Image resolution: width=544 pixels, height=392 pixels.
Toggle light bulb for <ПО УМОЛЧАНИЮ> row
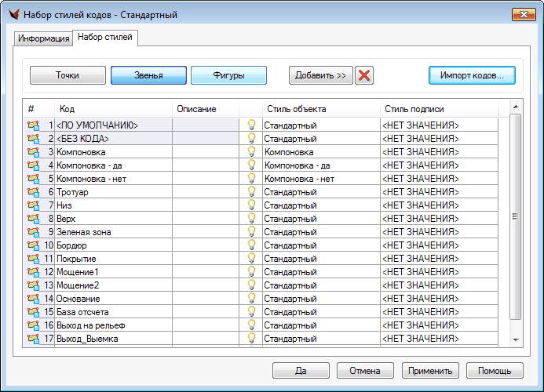pyautogui.click(x=252, y=125)
